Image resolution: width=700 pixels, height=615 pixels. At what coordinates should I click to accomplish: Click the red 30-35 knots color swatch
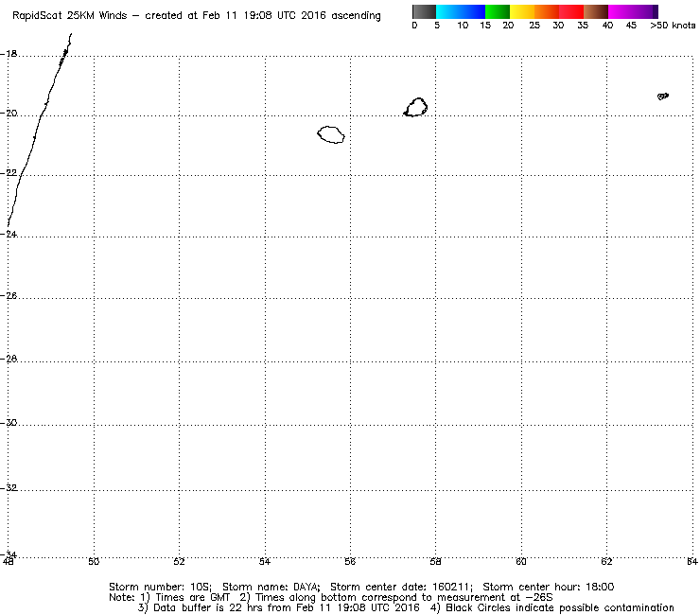571,11
